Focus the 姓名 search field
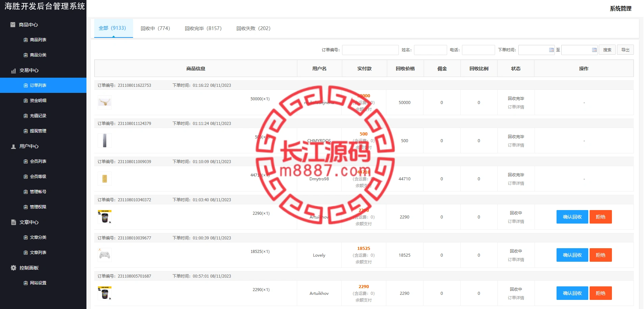The width and height of the screenshot is (644, 309). (x=430, y=50)
